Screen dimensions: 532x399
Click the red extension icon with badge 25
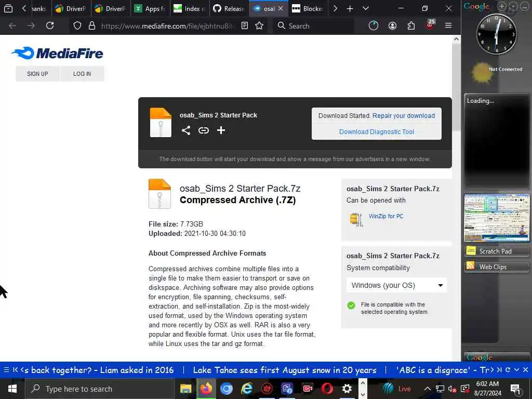(430, 25)
